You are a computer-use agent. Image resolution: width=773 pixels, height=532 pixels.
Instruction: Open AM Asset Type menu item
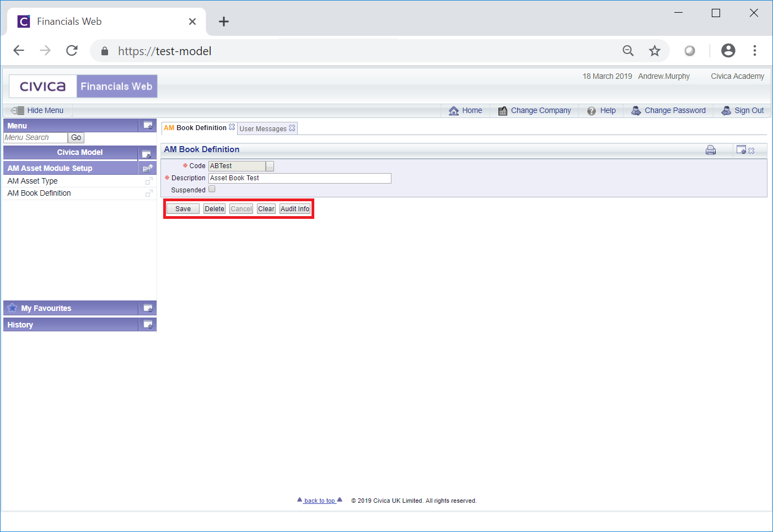pyautogui.click(x=33, y=181)
